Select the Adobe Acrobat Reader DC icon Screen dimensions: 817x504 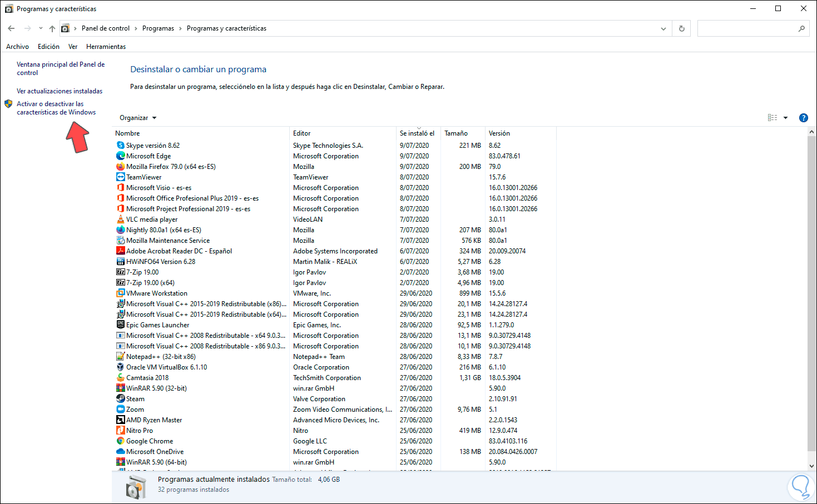click(x=121, y=251)
